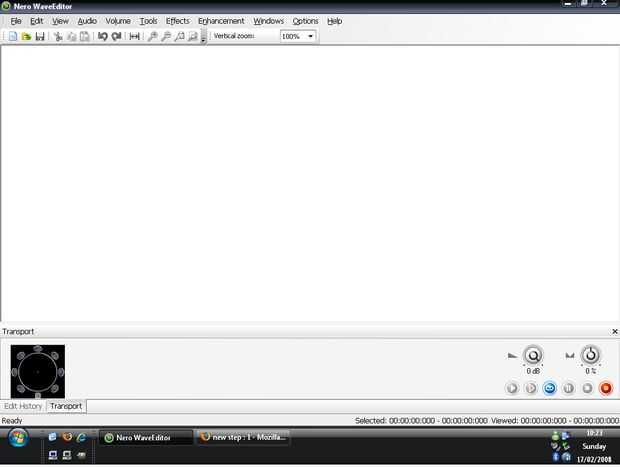Screen dimensions: 620x467
Task: Launch Internet Explorer from Quick Launch
Action: [81, 437]
